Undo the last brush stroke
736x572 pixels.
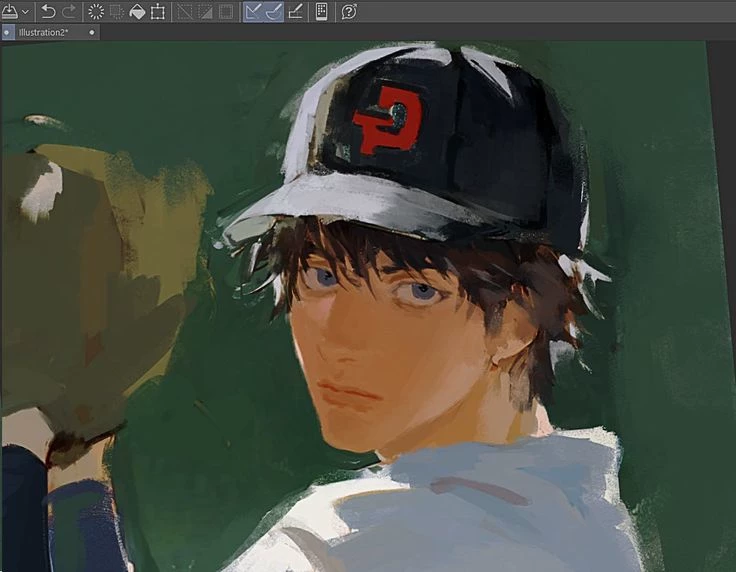pyautogui.click(x=48, y=12)
